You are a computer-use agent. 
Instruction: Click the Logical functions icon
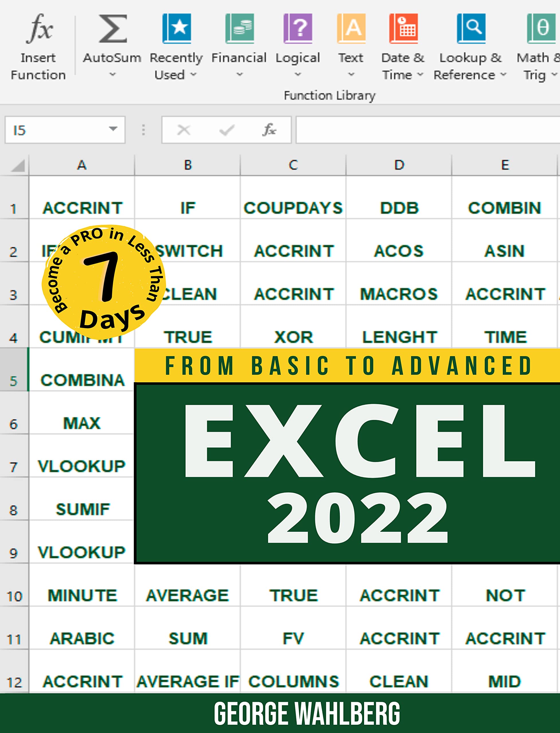pyautogui.click(x=298, y=28)
